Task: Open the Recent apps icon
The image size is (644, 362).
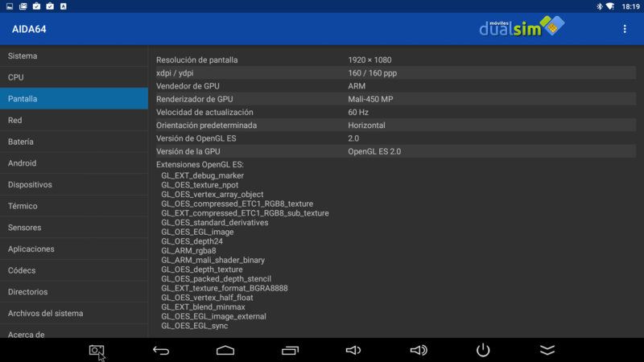Action: coord(290,350)
